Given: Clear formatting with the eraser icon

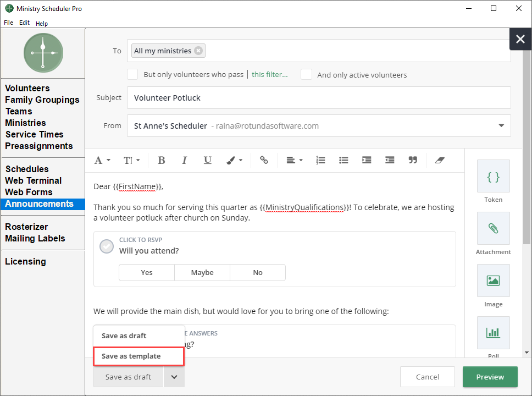Looking at the screenshot, I should click(440, 160).
